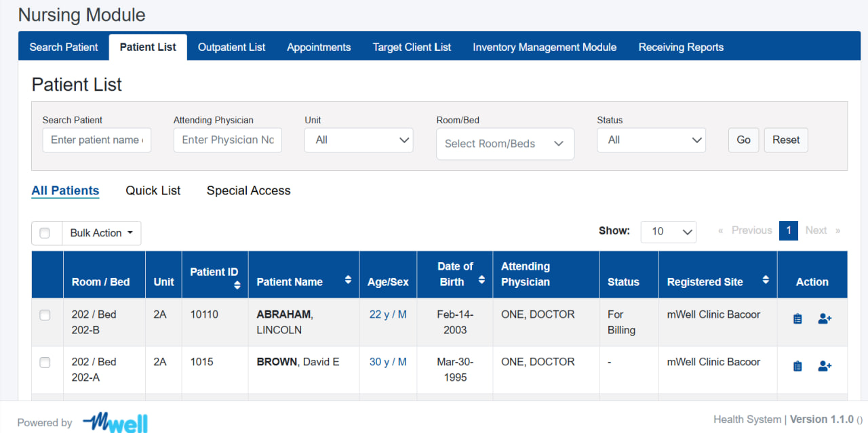Select checkbox for ABRAHAM, LINCOLN row
The height and width of the screenshot is (433, 868).
click(x=45, y=315)
